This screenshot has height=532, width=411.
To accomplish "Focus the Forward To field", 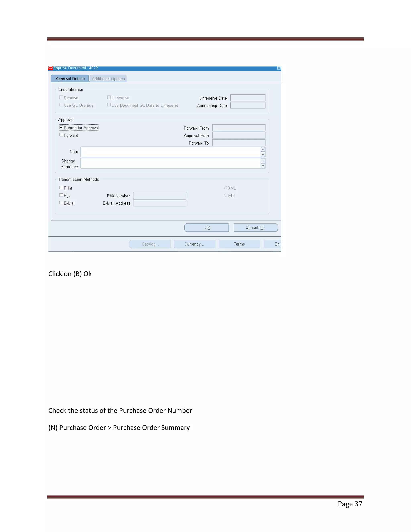I will (x=239, y=143).
